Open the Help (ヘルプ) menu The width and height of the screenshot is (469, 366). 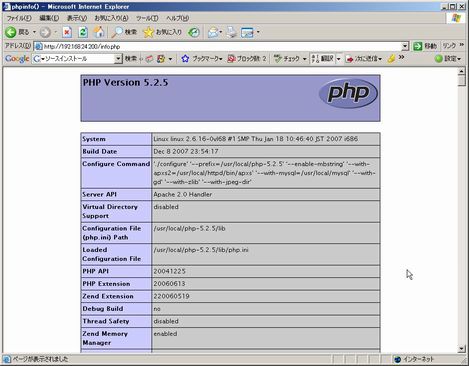click(x=177, y=18)
